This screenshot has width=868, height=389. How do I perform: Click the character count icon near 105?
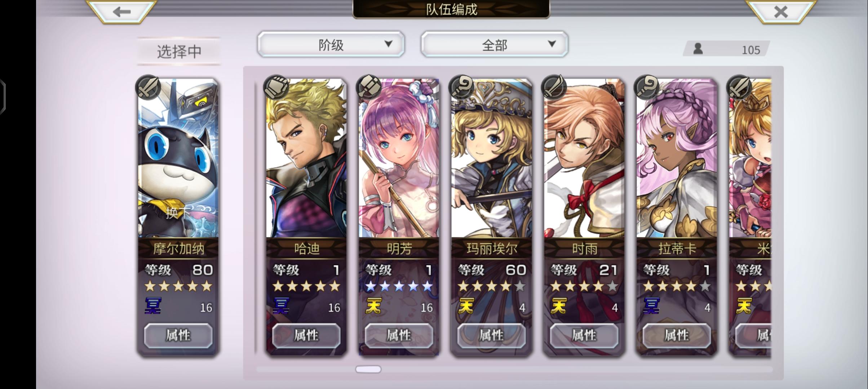(698, 49)
